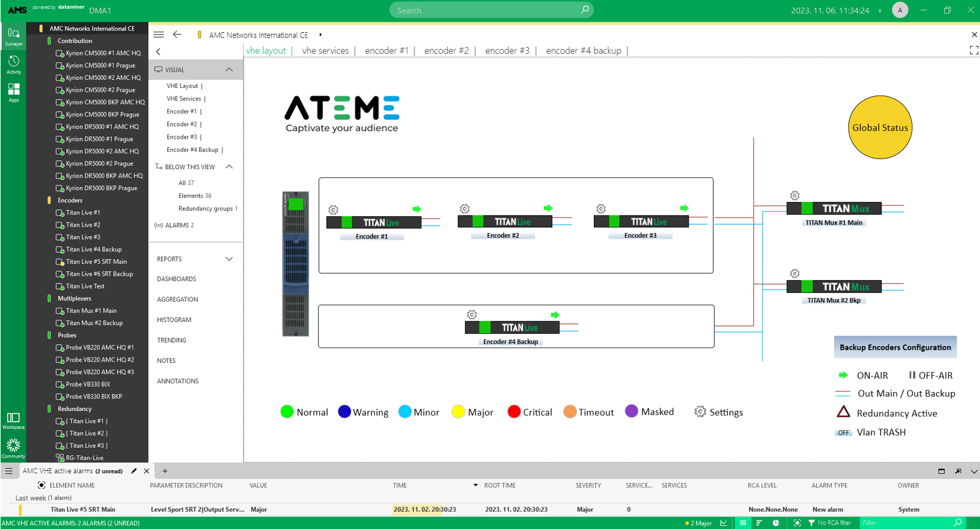Select the Titan Live #5 SRT Main alarm row
Image resolution: width=980 pixels, height=529 pixels.
click(x=490, y=509)
